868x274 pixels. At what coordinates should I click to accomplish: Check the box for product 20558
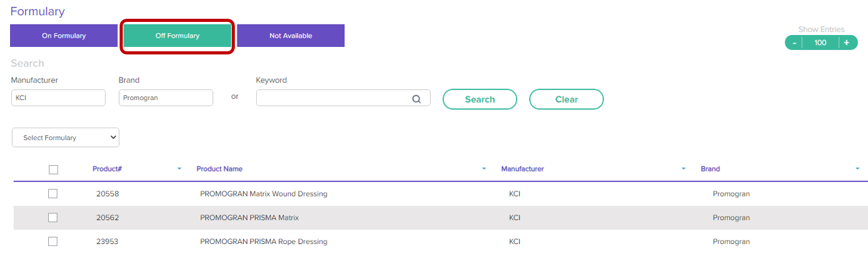click(53, 194)
